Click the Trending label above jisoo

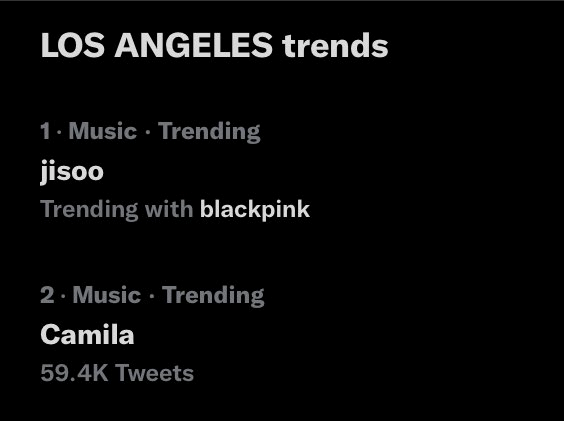(209, 132)
